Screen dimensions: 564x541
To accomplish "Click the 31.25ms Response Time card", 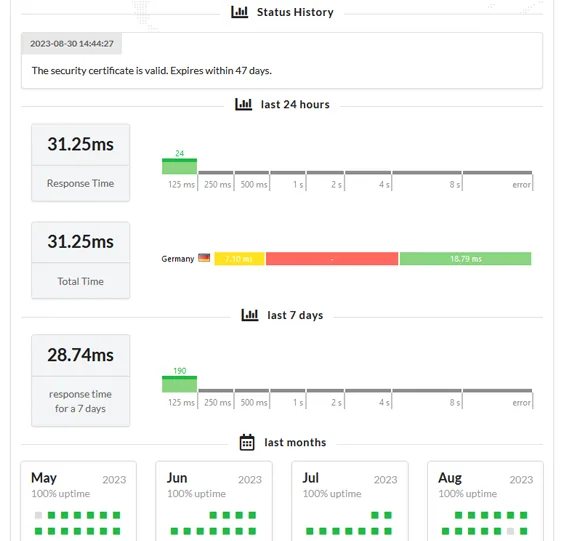I will (81, 163).
